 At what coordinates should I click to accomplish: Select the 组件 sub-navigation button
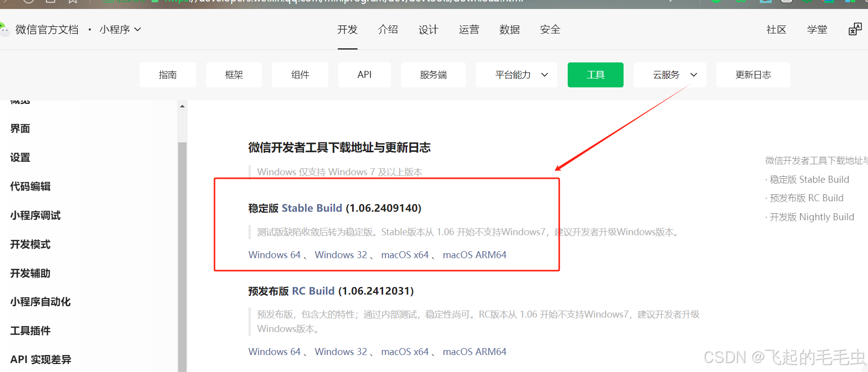pos(300,75)
